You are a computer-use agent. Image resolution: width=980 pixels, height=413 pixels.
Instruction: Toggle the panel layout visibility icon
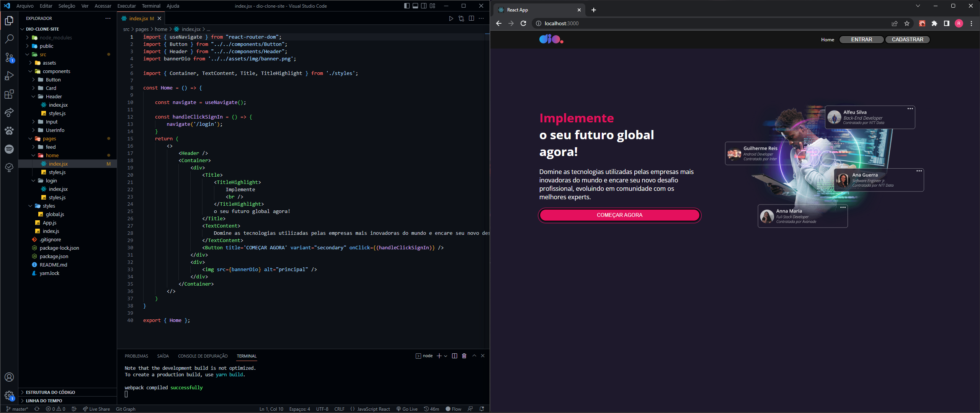click(x=415, y=6)
